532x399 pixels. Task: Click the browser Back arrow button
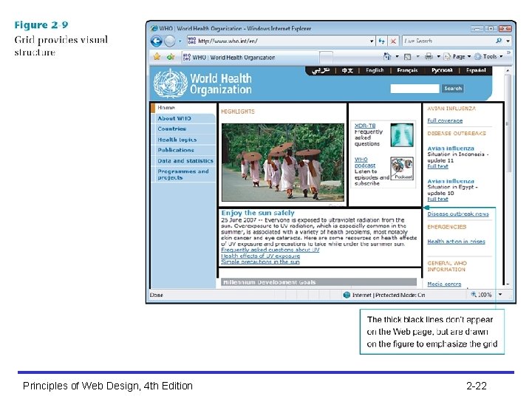[x=157, y=41]
